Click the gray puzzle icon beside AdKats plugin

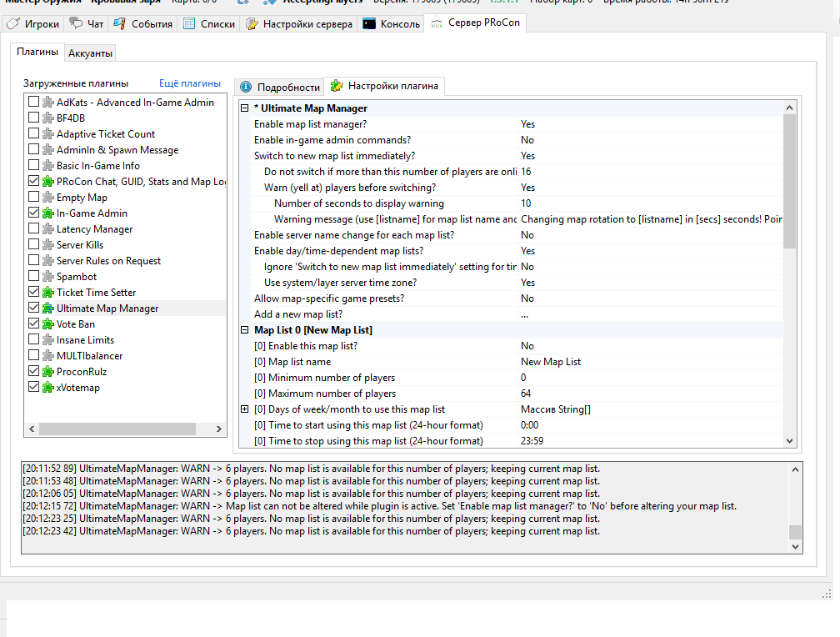[x=47, y=103]
